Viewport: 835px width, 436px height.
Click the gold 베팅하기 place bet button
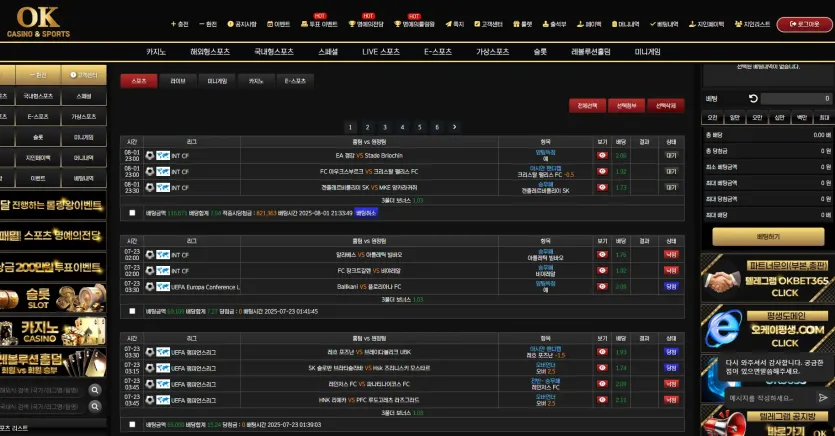pos(768,236)
